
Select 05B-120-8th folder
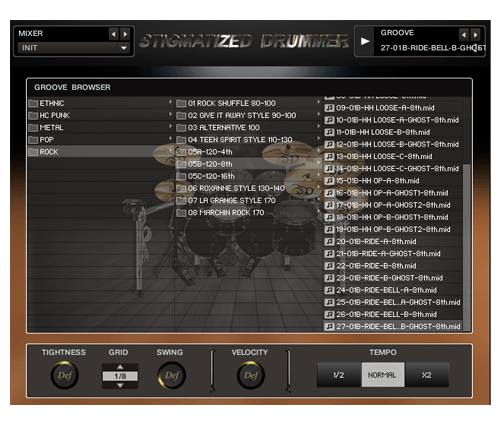[249, 164]
